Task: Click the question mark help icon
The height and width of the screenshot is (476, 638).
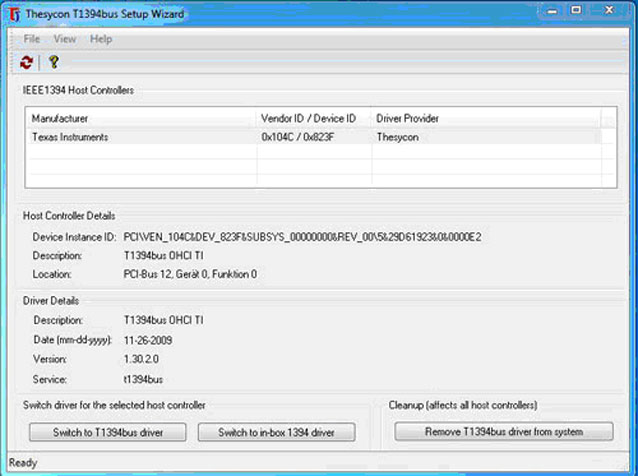Action: (53, 62)
